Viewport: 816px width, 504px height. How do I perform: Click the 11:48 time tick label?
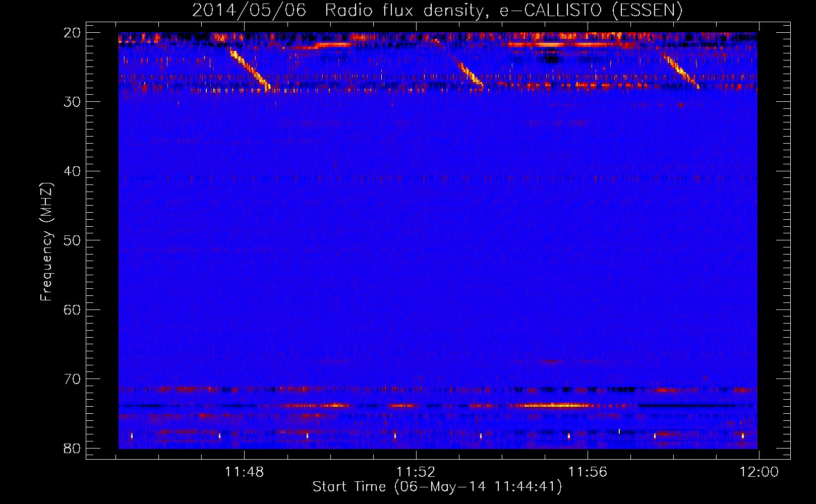(244, 472)
